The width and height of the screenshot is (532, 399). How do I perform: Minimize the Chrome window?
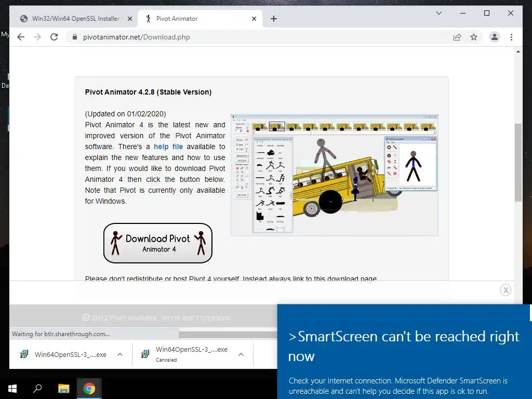coord(462,13)
